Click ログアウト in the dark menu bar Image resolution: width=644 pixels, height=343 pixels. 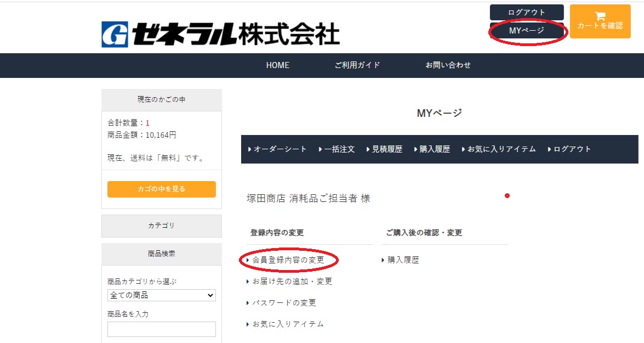pos(572,149)
